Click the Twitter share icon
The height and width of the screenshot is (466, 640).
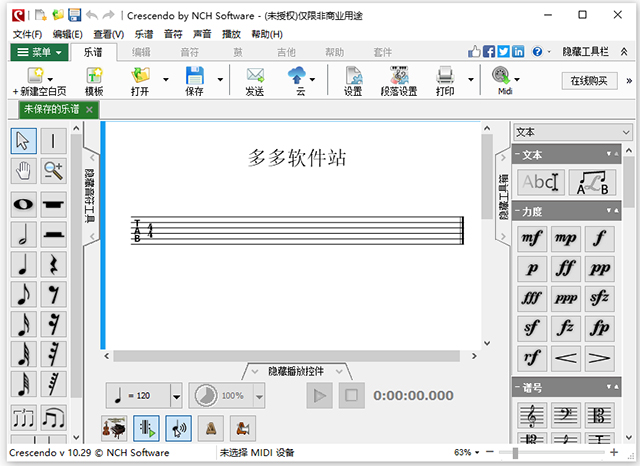point(503,51)
